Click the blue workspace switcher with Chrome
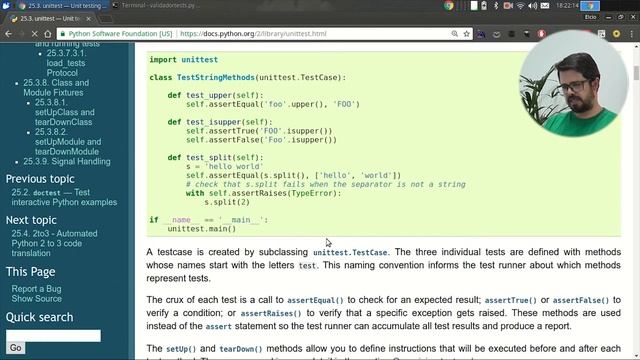This screenshot has height=360, width=640. [x=590, y=6]
